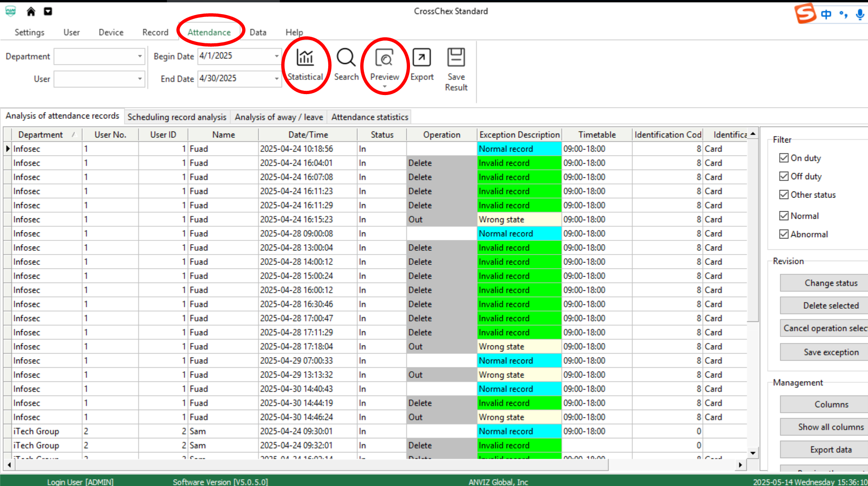Click the Export data button
Screen dimensions: 868x486
pos(824,449)
